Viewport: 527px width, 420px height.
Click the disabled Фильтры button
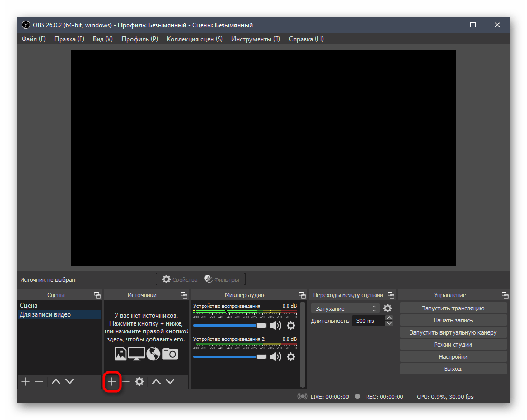point(222,279)
